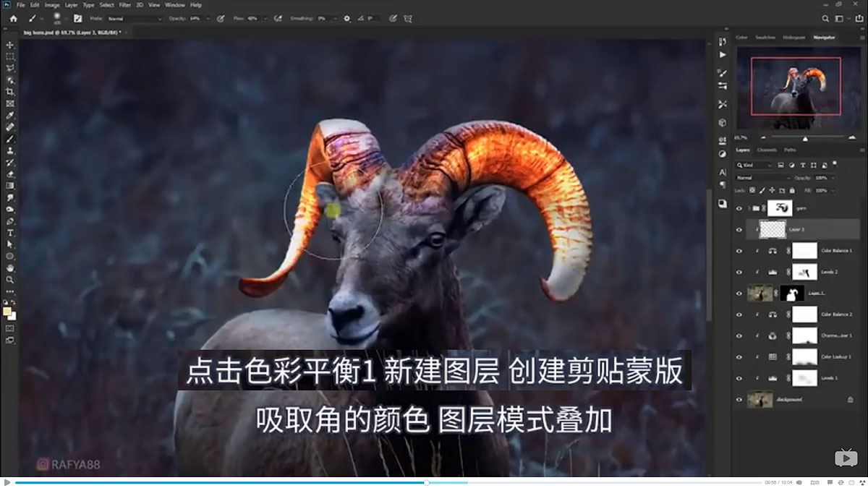Toggle visibility of the garn group
This screenshot has width=868, height=488.
pos(739,207)
